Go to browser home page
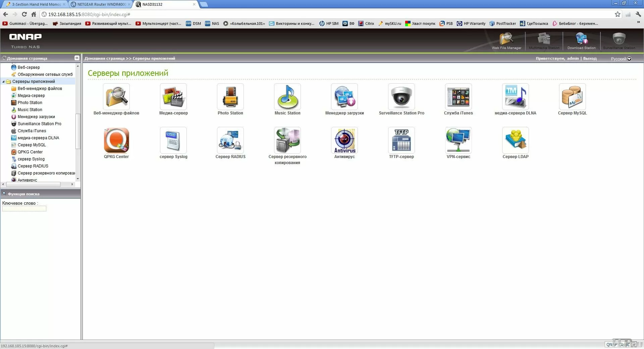This screenshot has width=644, height=349. tap(34, 14)
